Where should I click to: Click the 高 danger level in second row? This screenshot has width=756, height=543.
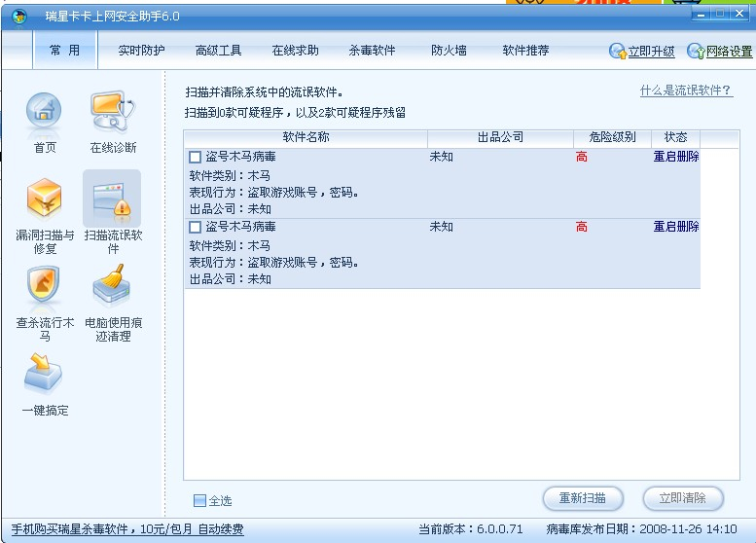[x=582, y=227]
